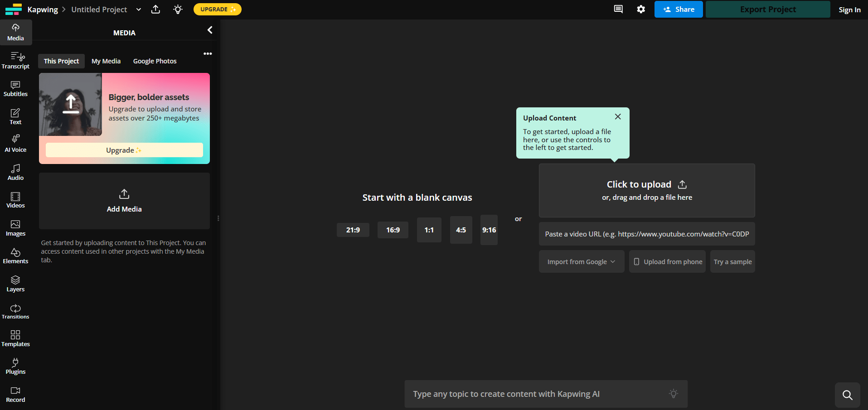The image size is (868, 410).
Task: Click the upload icon next to project name
Action: tap(155, 9)
